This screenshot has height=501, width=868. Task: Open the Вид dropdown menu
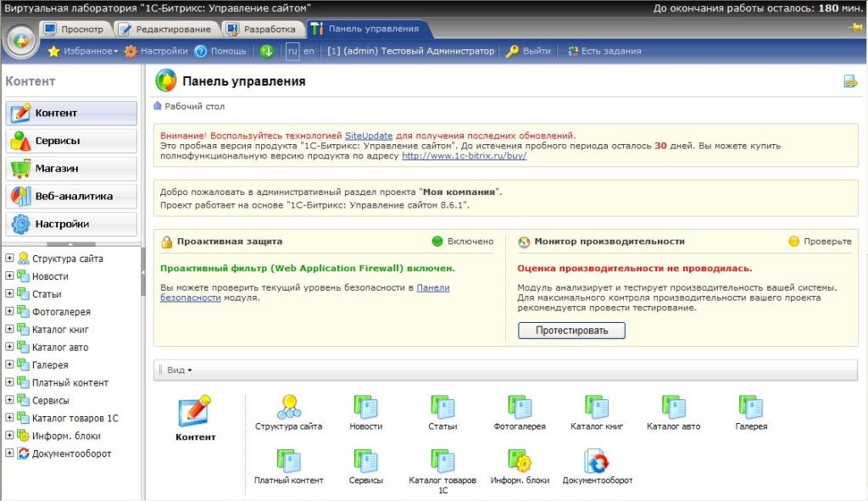180,370
